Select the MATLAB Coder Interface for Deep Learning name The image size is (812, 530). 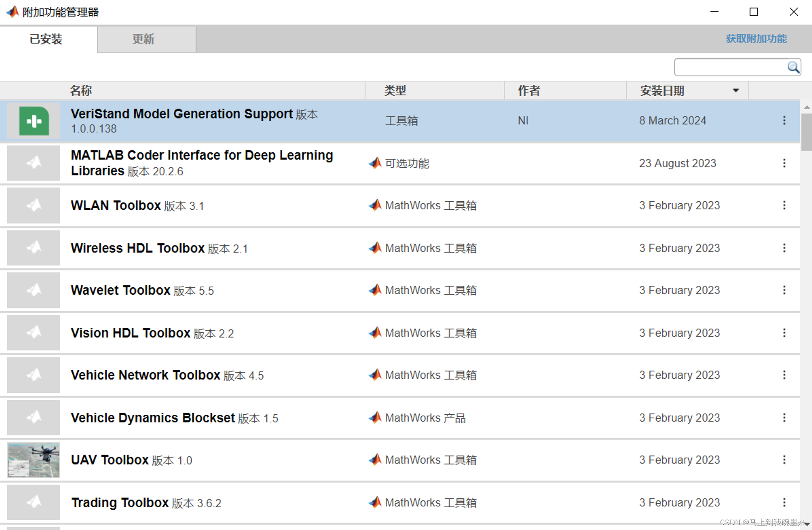point(202,163)
